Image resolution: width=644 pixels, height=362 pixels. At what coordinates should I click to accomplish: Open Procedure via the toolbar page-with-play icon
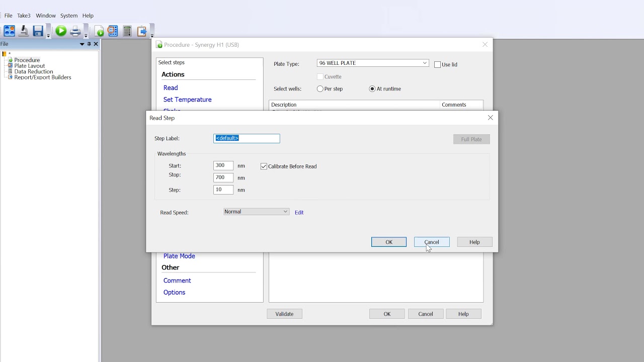coord(99,31)
